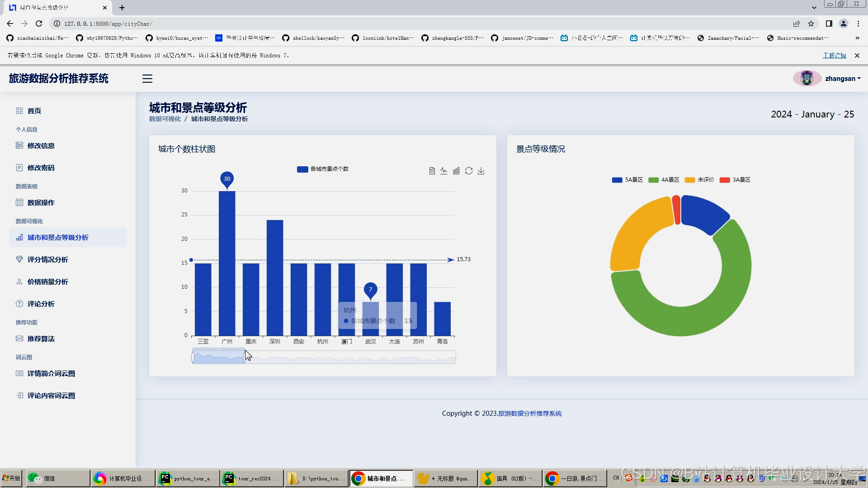
Task: Toggle 5A景区 legend in pie chart
Action: (627, 180)
